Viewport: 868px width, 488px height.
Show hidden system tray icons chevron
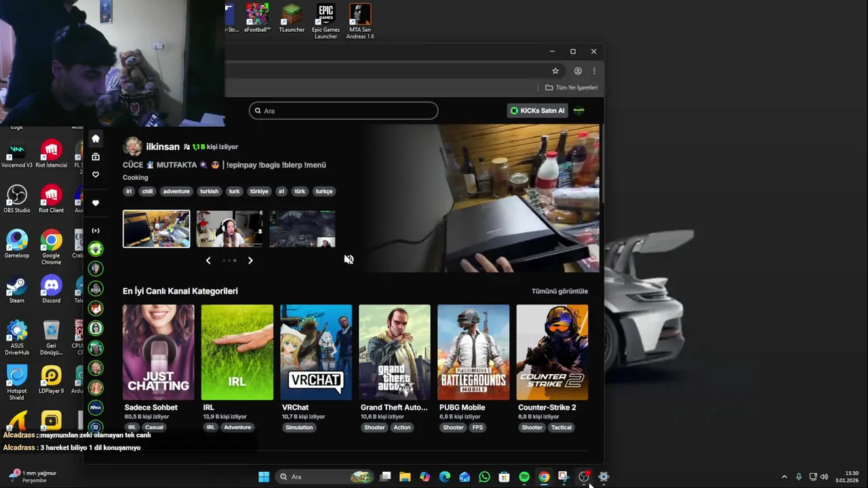785,477
